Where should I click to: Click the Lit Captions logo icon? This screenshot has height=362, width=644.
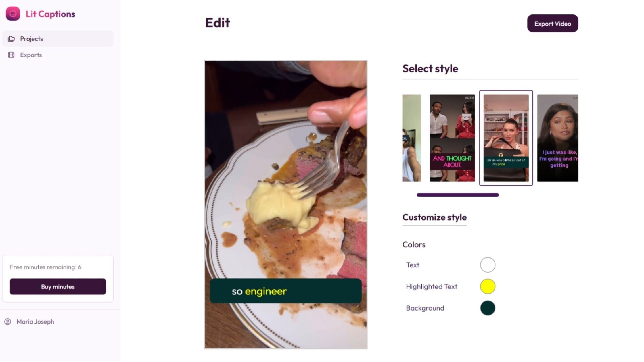pos(13,14)
